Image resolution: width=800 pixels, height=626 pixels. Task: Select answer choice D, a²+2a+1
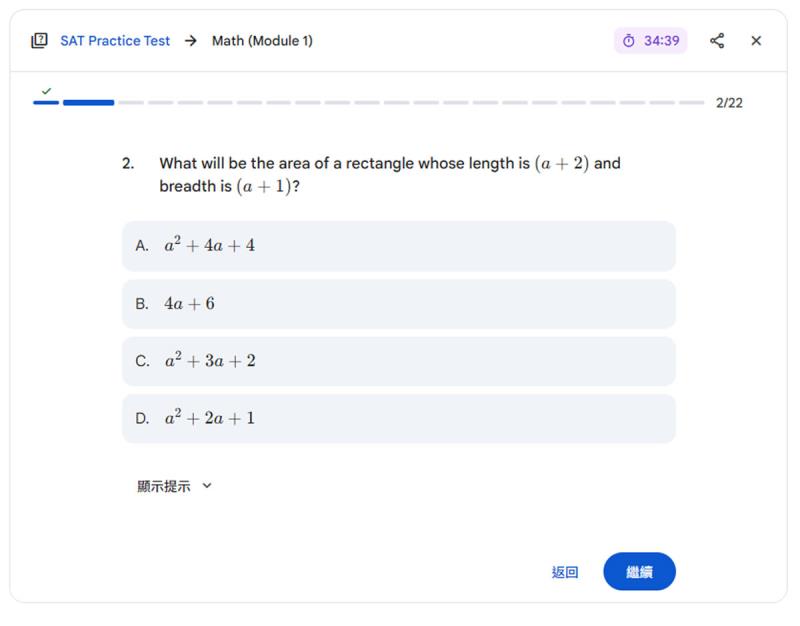400,418
